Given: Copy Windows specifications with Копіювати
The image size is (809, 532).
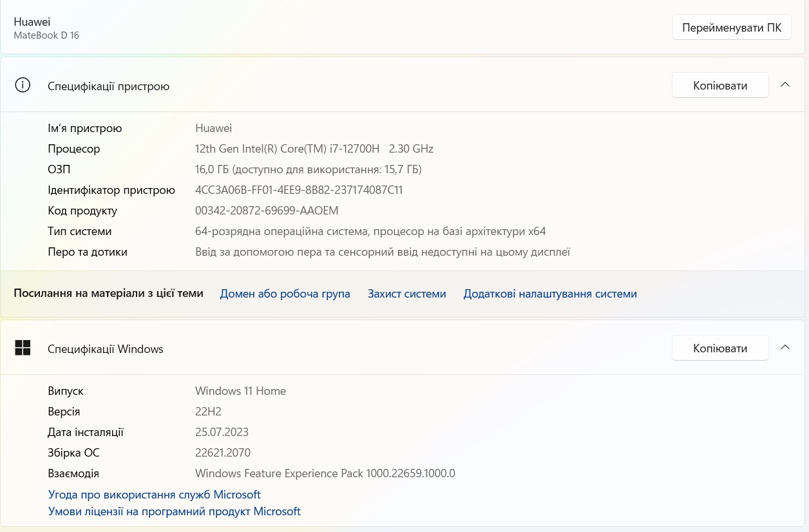Looking at the screenshot, I should pyautogui.click(x=720, y=348).
